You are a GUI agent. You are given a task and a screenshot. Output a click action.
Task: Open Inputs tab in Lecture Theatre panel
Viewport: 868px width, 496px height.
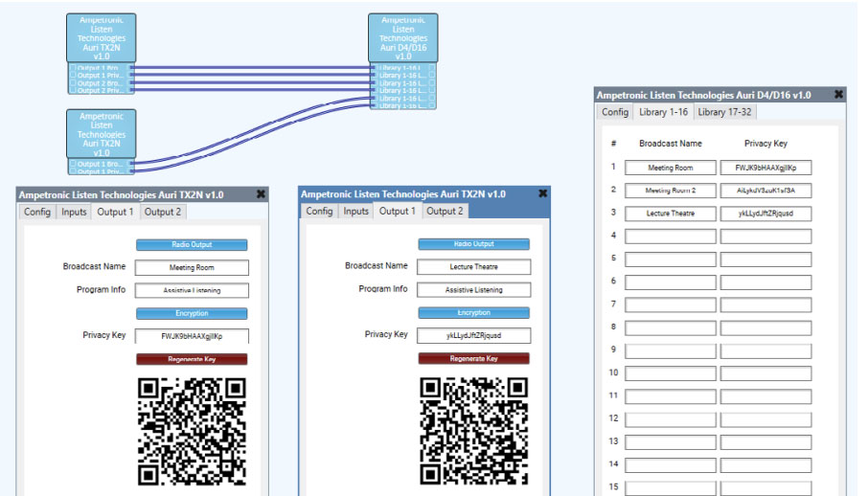356,211
